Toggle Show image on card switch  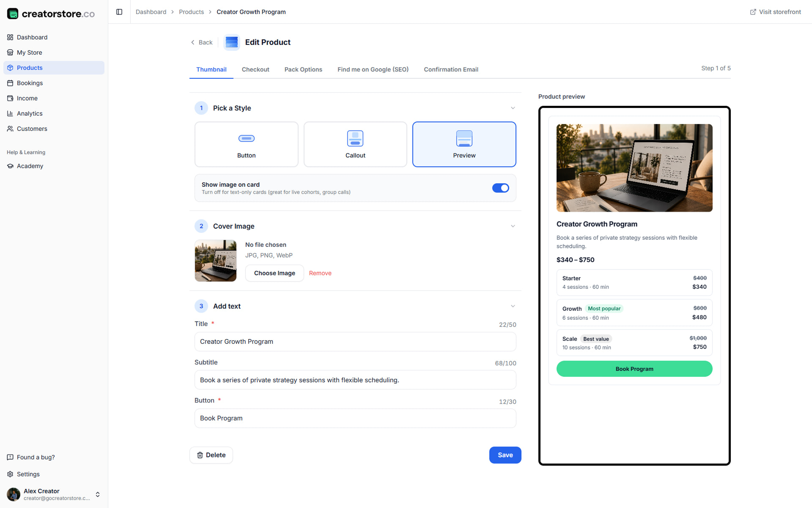501,188
